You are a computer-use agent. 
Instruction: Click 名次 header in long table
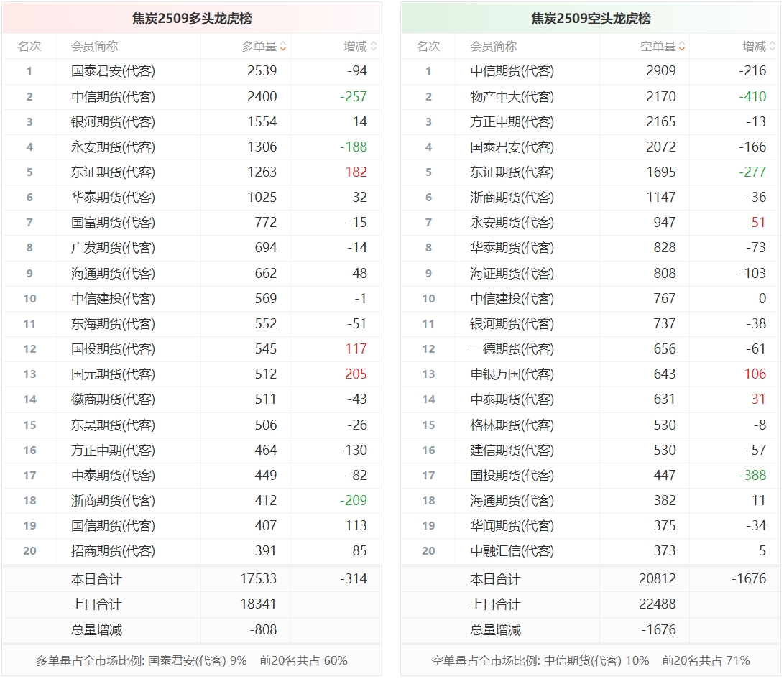coord(29,47)
